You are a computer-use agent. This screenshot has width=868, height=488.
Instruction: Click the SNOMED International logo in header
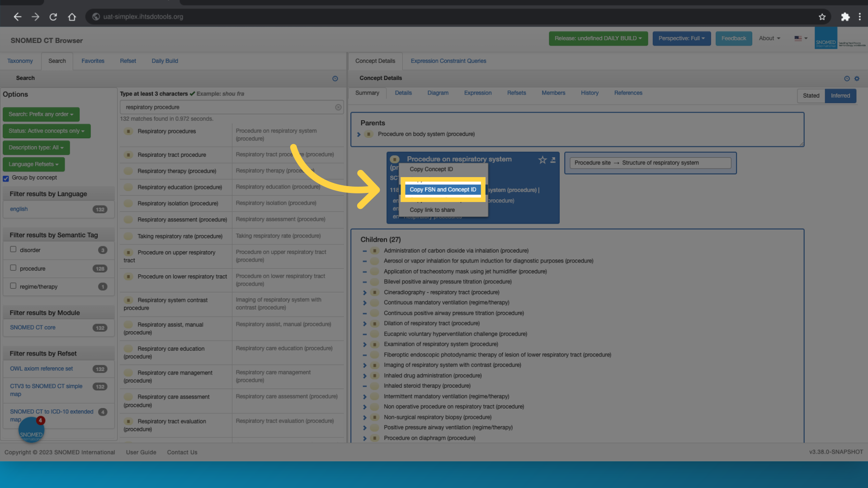(x=826, y=38)
